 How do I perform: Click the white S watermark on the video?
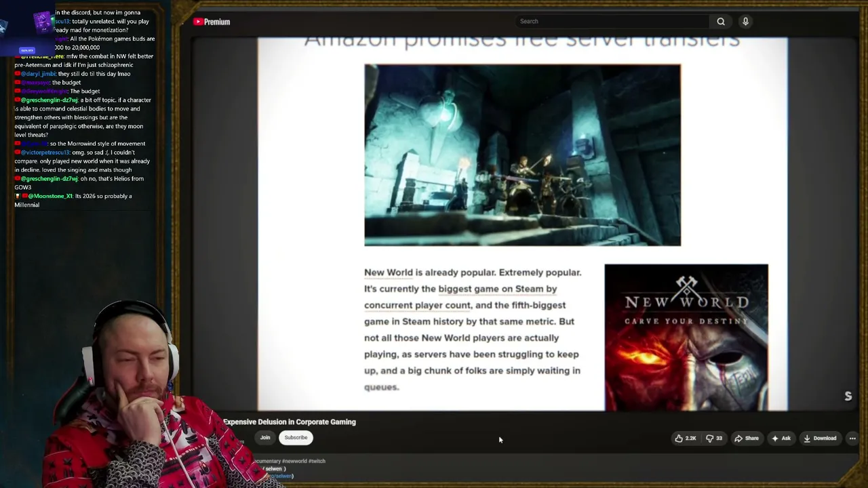point(848,396)
